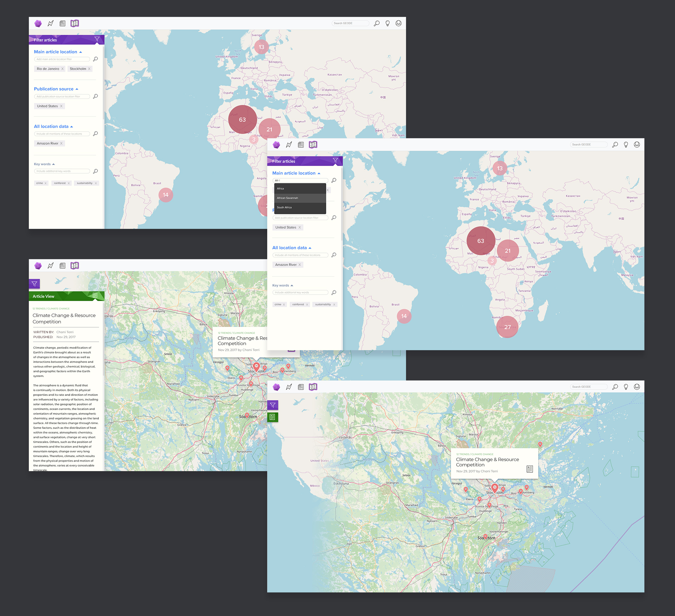Focus Search GEODE field in bottom-right map window
Screen dimensions: 675x616
589,387
